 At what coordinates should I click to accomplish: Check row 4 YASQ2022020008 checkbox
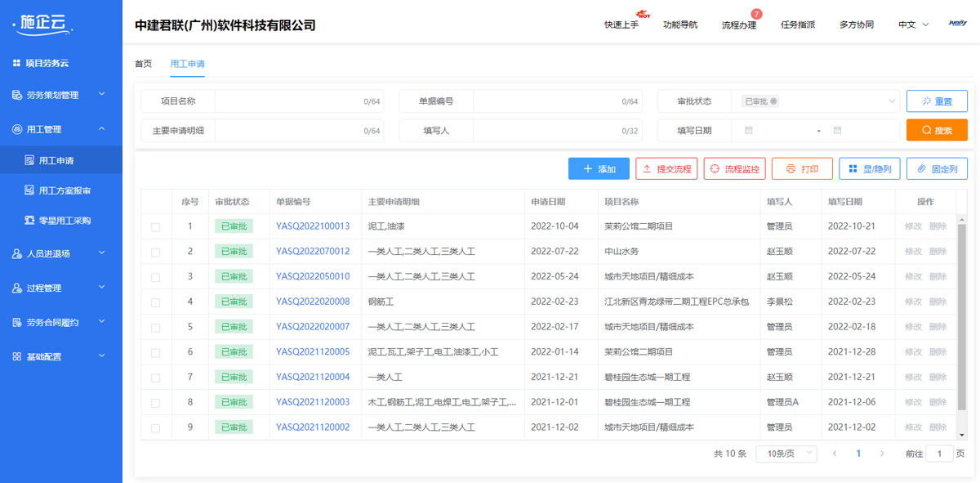tap(155, 302)
